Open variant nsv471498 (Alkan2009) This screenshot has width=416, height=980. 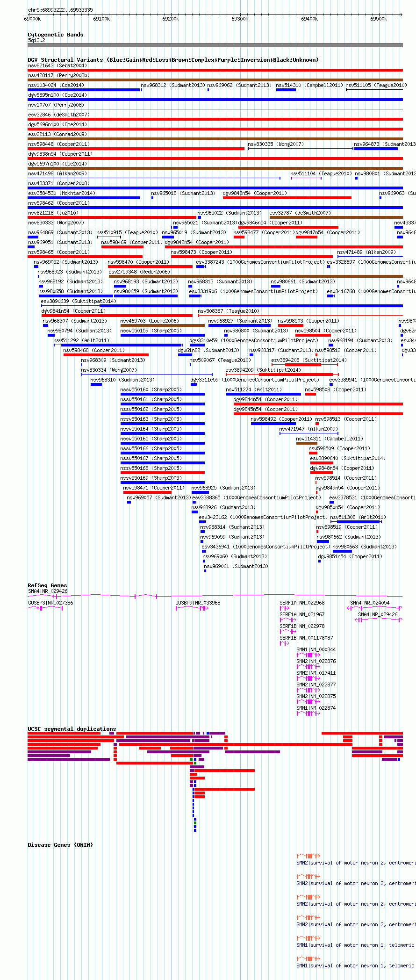(57, 173)
